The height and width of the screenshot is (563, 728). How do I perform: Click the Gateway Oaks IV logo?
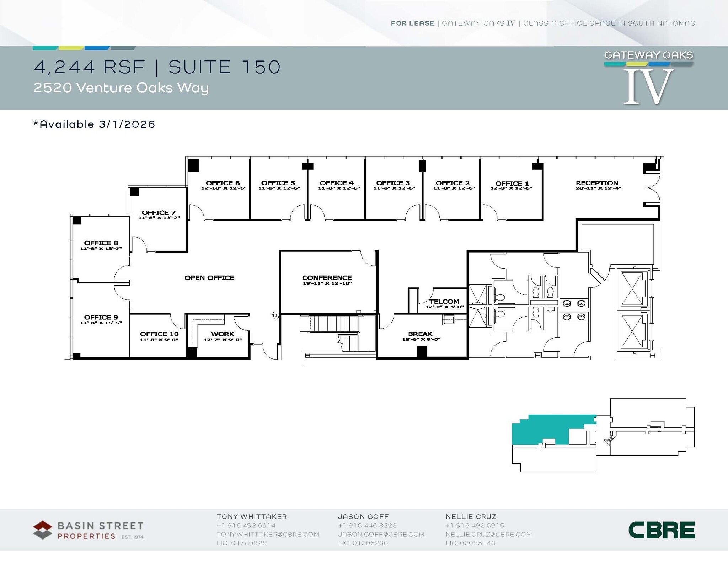648,78
